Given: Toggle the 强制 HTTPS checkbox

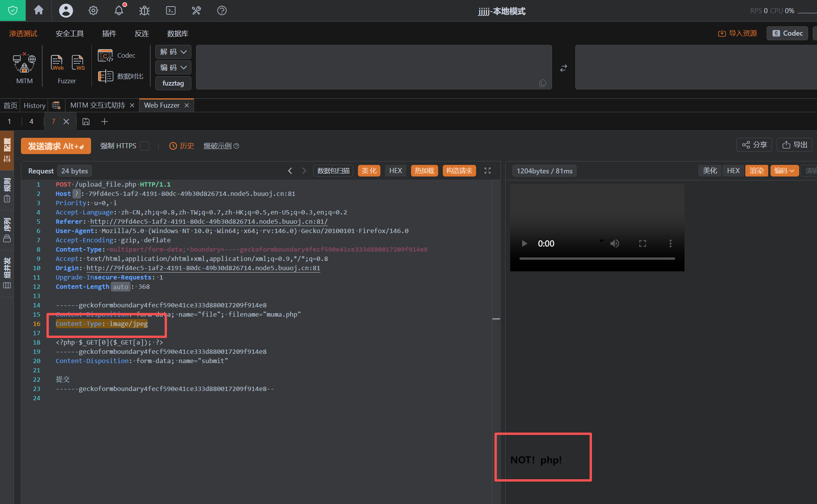Looking at the screenshot, I should [144, 146].
